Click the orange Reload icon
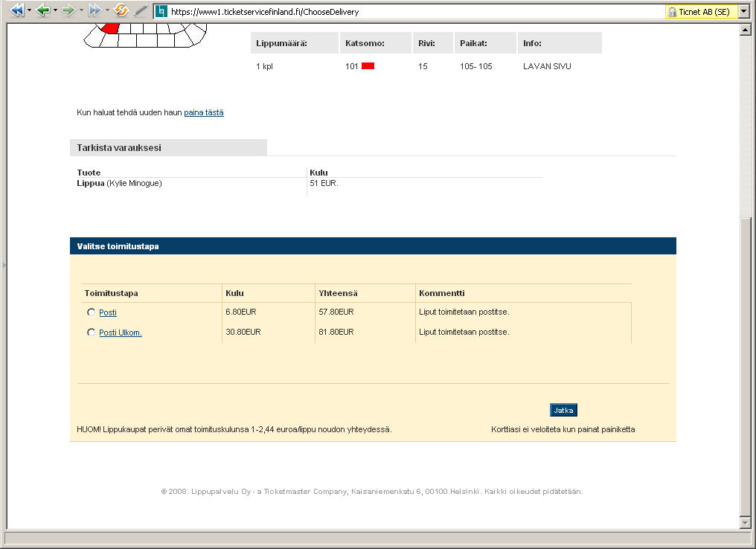756x549 pixels. [121, 10]
